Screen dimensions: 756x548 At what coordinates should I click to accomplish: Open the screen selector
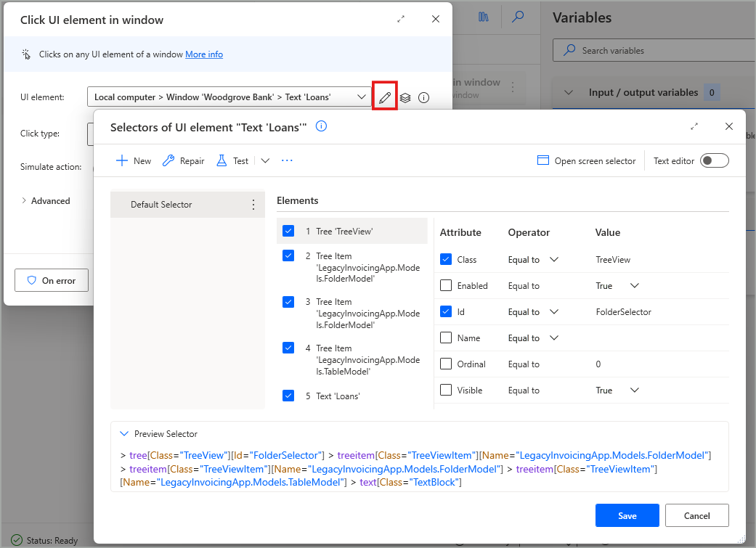585,160
